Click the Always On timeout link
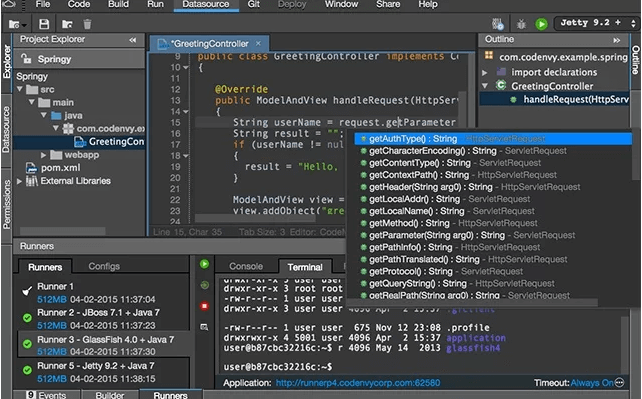Image resolution: width=642 pixels, height=399 pixels. [592, 383]
